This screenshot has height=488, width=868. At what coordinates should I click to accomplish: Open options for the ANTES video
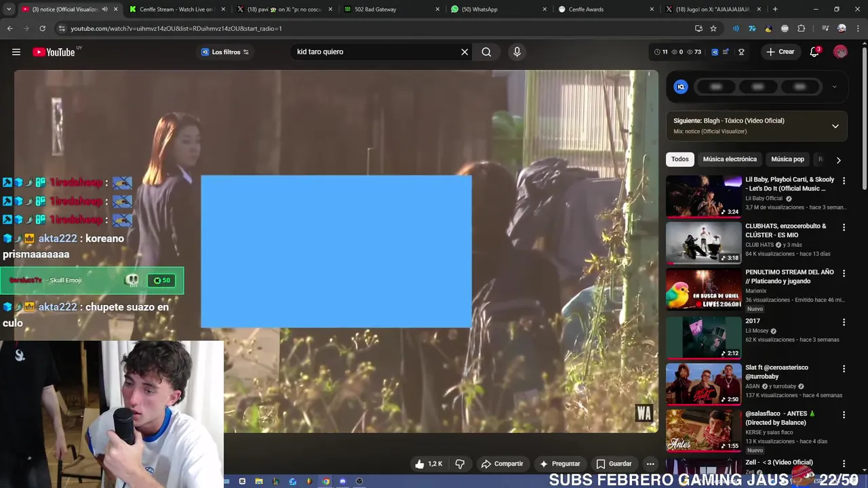tap(844, 415)
